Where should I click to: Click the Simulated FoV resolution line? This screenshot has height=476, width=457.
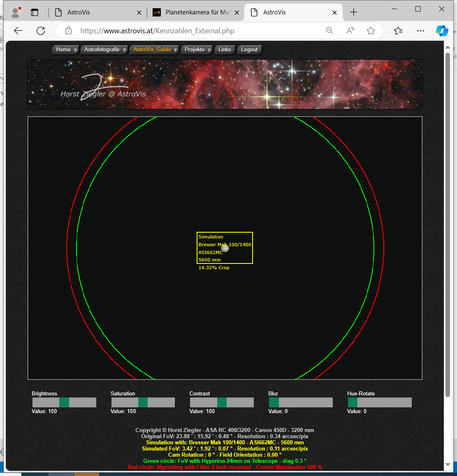coord(225,448)
